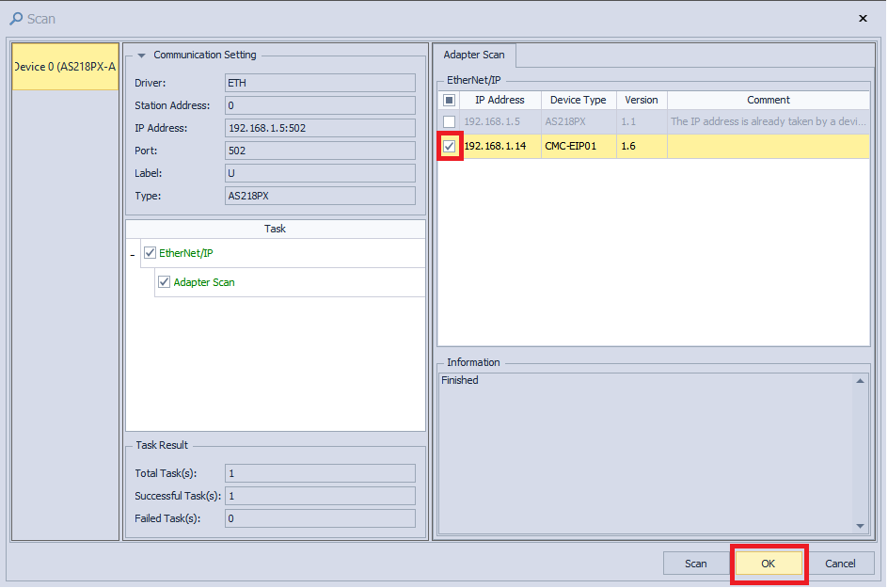888x588 pixels.
Task: Collapse the EtherNet/IP task tree node
Action: [133, 254]
